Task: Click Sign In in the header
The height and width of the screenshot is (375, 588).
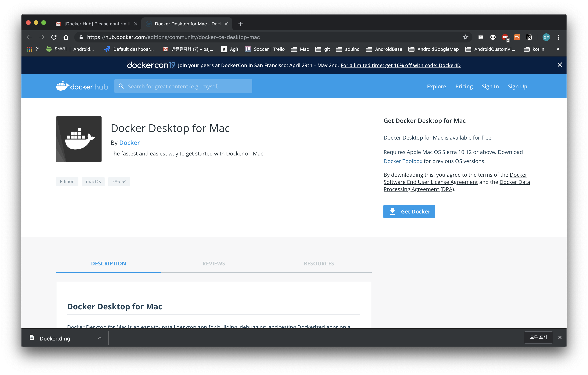Action: [x=490, y=86]
